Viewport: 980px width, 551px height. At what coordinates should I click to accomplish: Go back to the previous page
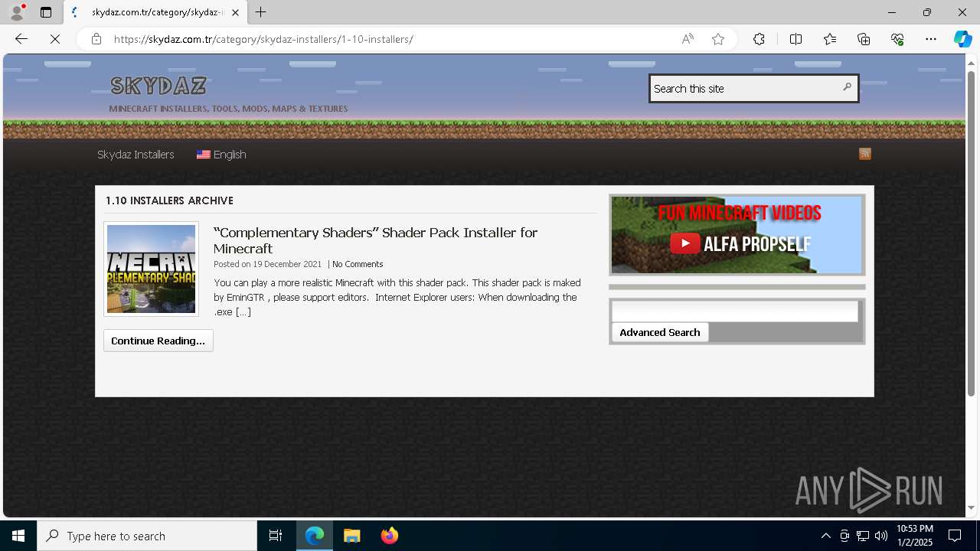[x=21, y=39]
